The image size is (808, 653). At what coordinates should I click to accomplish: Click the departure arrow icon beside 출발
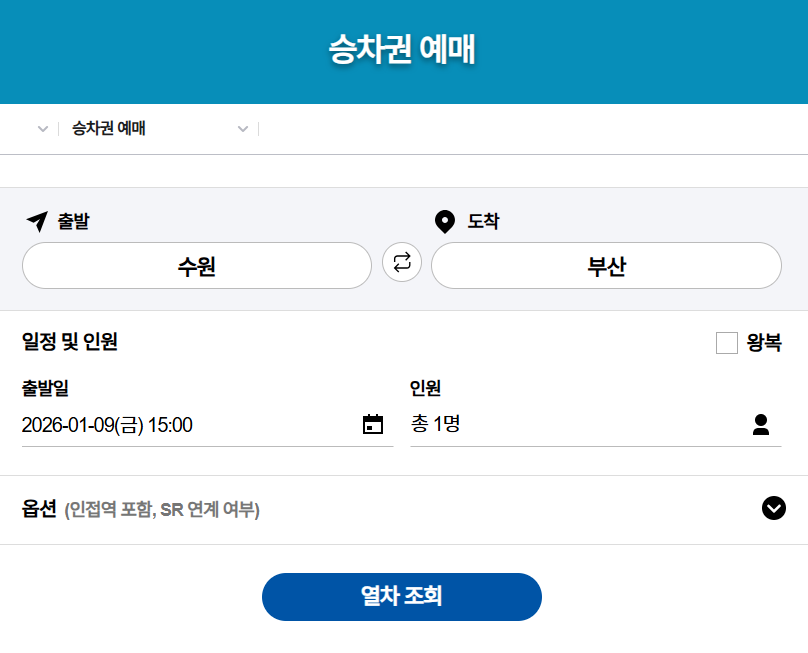point(36,221)
